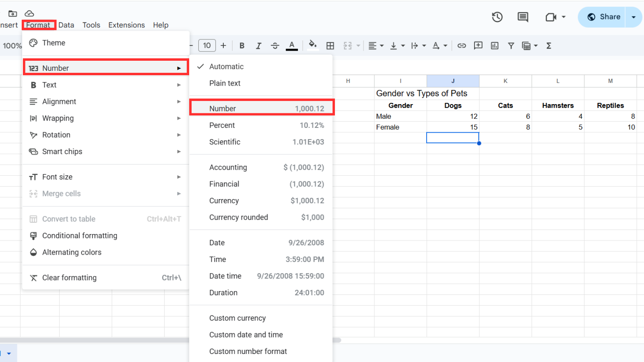644x362 pixels.
Task: Open the Tools menu
Action: click(x=91, y=25)
